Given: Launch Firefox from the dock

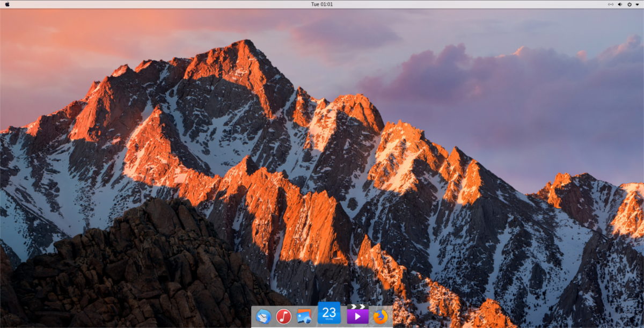Looking at the screenshot, I should point(380,317).
